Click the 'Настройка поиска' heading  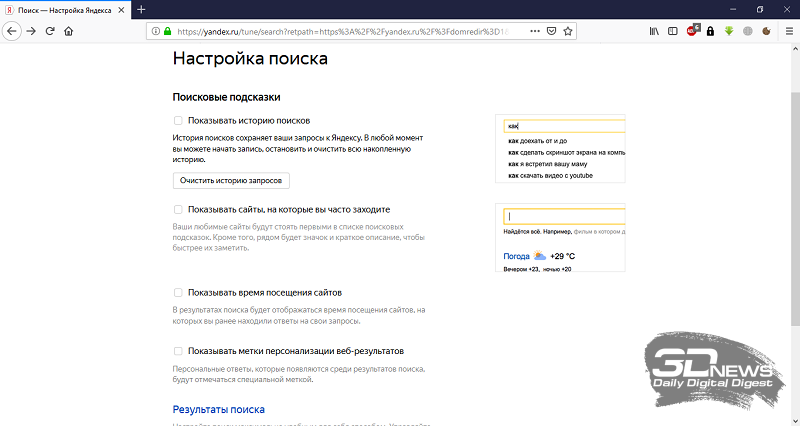coord(250,58)
